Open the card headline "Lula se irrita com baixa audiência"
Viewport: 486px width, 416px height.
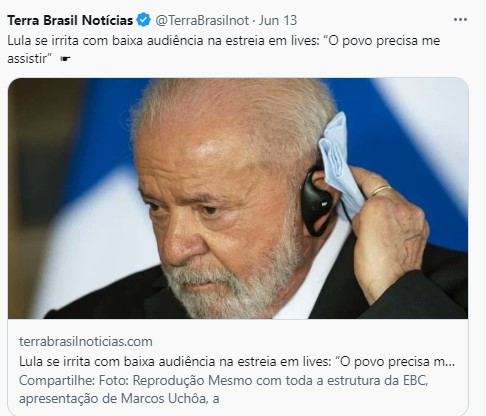pos(237,362)
